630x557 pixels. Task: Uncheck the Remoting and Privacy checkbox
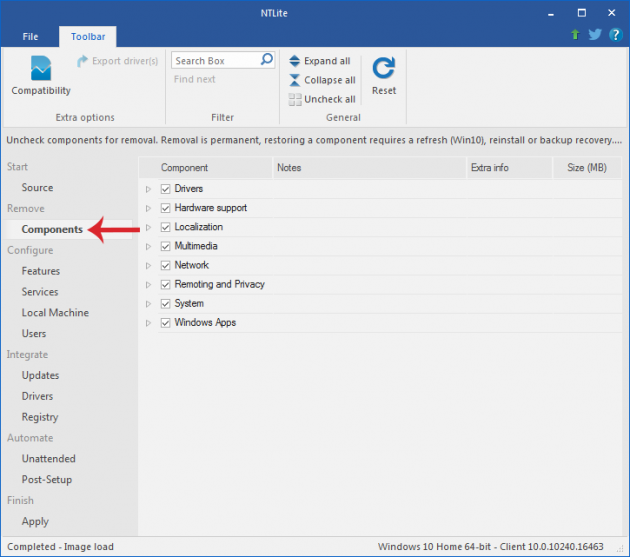tap(166, 285)
